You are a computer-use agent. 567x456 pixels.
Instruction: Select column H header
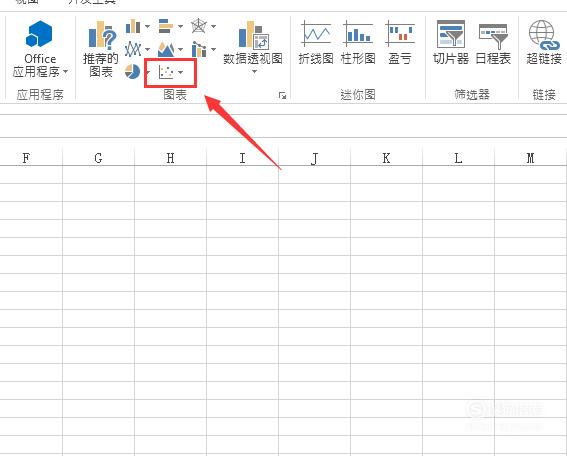[170, 158]
